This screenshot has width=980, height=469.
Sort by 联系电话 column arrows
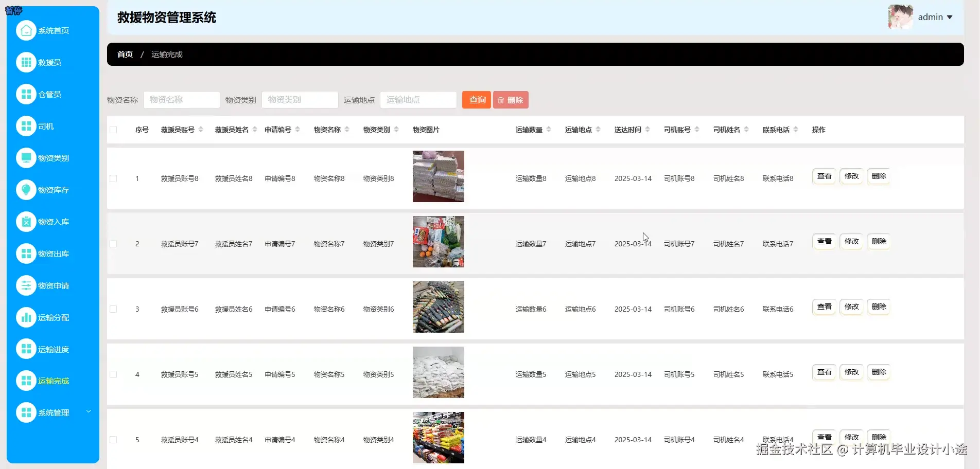coord(796,130)
